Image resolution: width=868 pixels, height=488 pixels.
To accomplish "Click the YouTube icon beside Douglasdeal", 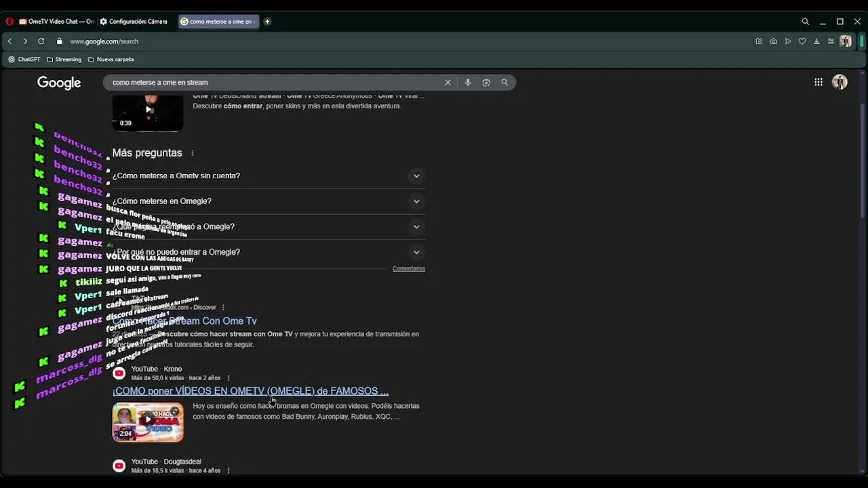I will (119, 466).
